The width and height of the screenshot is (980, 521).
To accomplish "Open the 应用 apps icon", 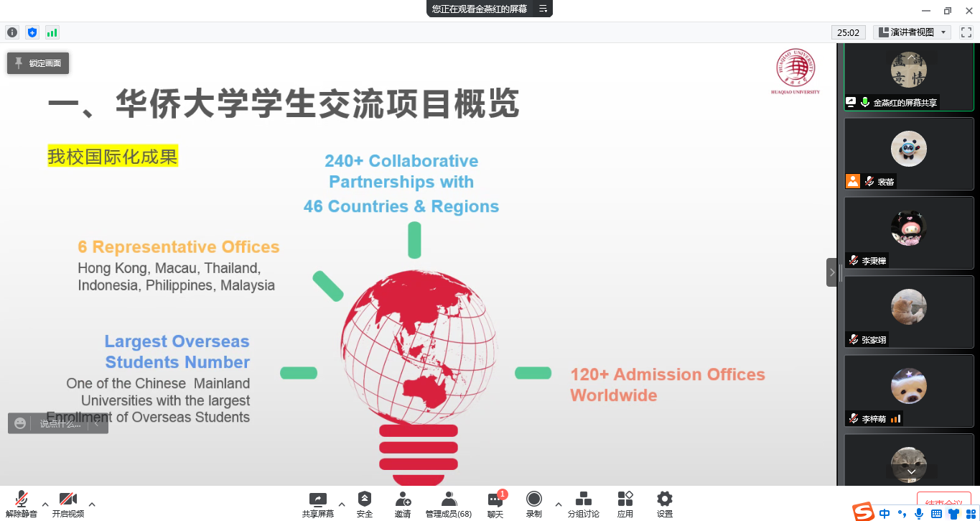I will [x=625, y=502].
